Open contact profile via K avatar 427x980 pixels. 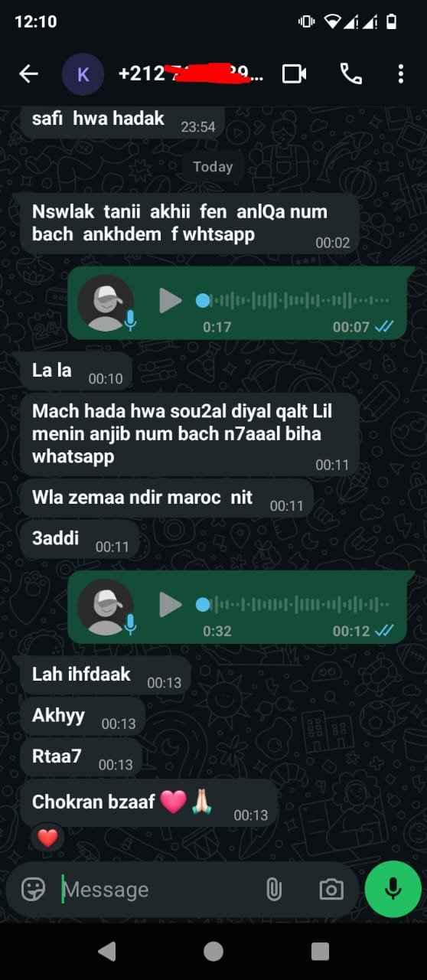point(83,73)
